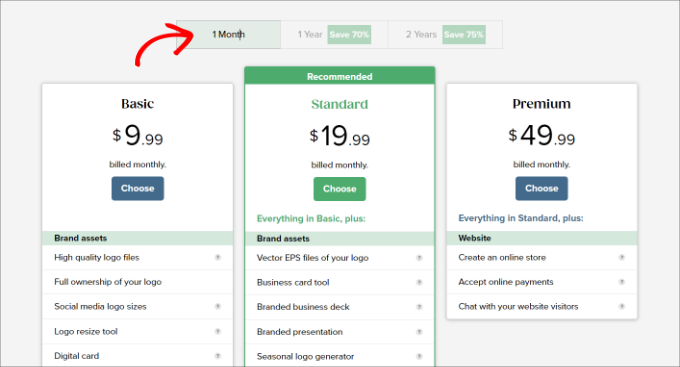The width and height of the screenshot is (680, 367).
Task: Click 'Vector EPS files of your logo' text
Action: 313,258
